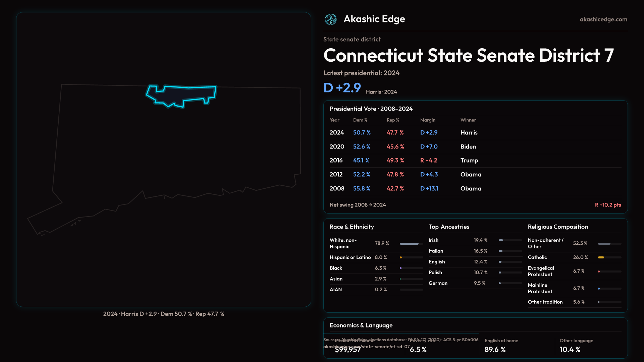Screen dimensions: 644x362
Task: Click the map caption below the map
Action: 164,314
